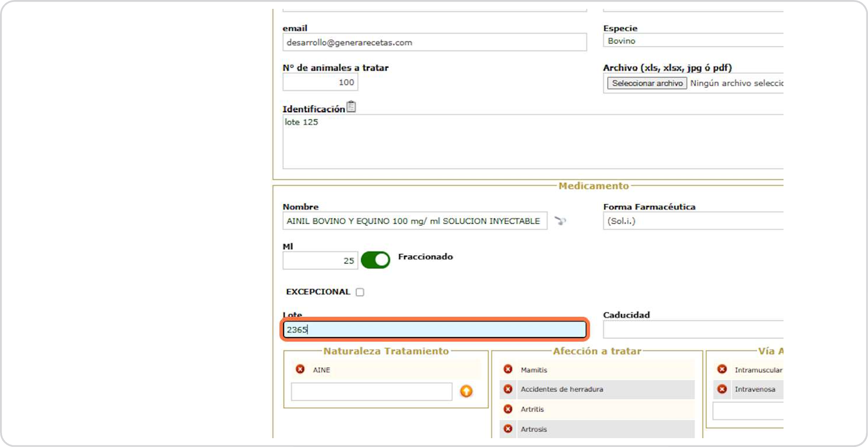868x447 pixels.
Task: Click the Ml quantity field
Action: pyautogui.click(x=320, y=261)
